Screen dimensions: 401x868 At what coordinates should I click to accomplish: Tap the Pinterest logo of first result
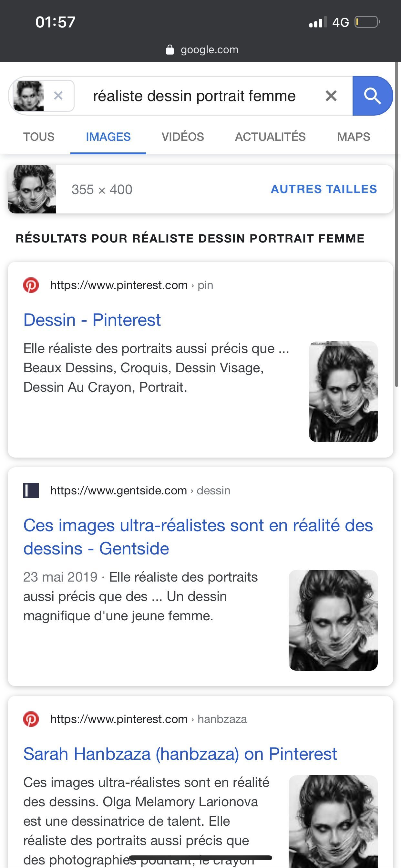tap(31, 285)
